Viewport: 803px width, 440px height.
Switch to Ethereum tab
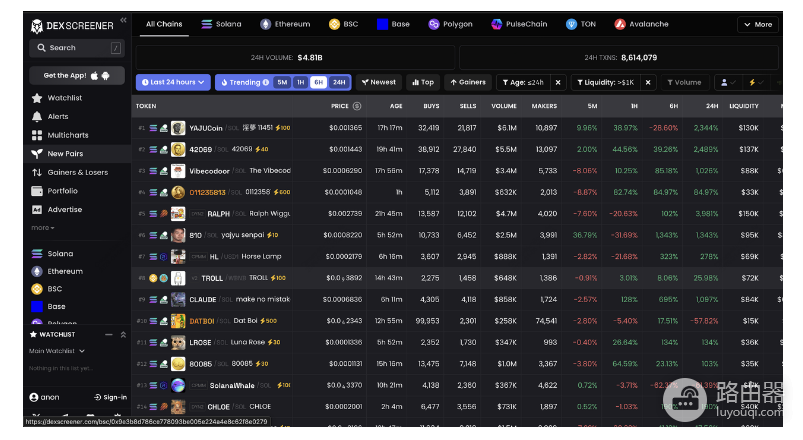285,24
